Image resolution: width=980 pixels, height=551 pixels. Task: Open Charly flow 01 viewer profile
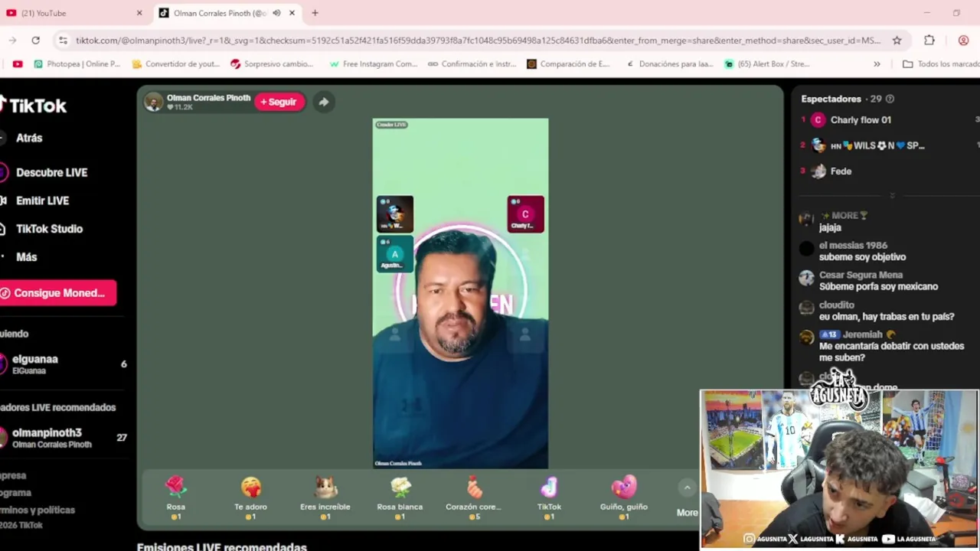[861, 120]
